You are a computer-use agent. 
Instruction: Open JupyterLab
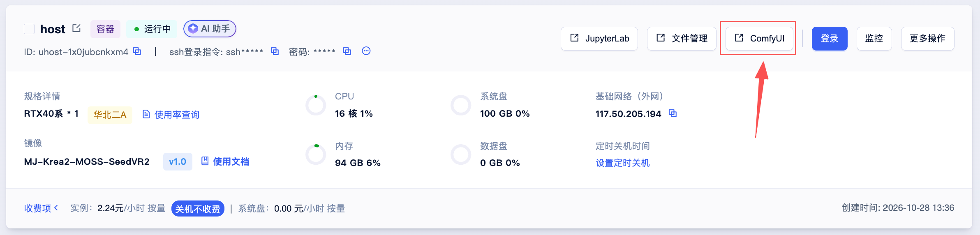point(599,39)
